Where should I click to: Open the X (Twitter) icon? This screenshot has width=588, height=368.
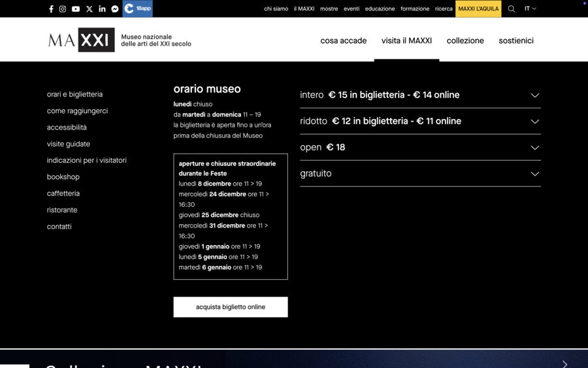click(x=90, y=8)
